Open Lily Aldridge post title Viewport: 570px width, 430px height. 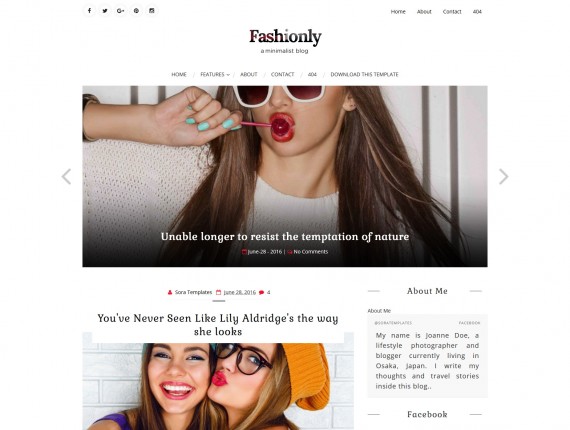218,325
